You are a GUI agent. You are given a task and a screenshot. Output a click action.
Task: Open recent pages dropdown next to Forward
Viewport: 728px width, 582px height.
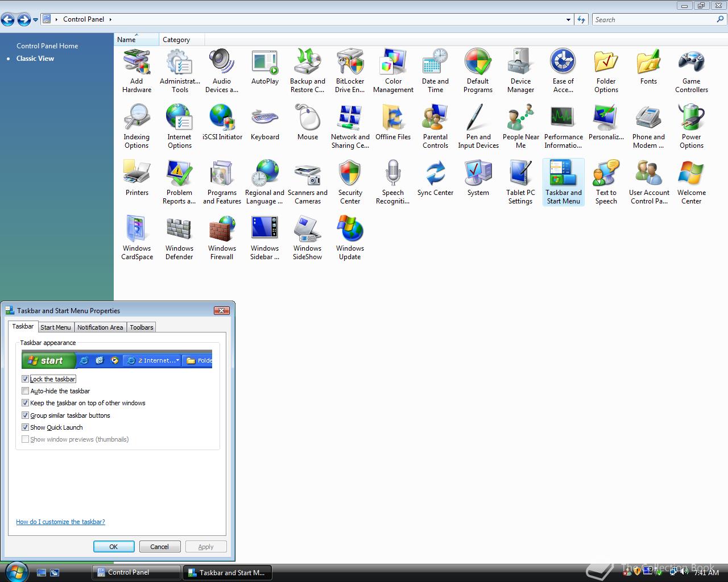pyautogui.click(x=35, y=20)
